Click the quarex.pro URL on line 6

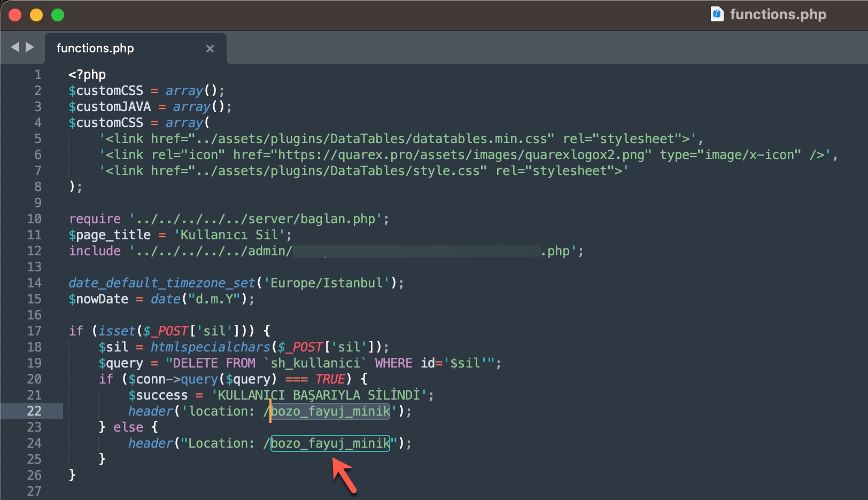pos(461,155)
